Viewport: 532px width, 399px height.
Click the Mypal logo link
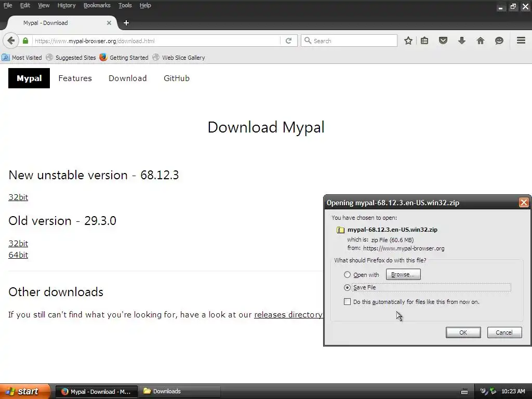29,78
